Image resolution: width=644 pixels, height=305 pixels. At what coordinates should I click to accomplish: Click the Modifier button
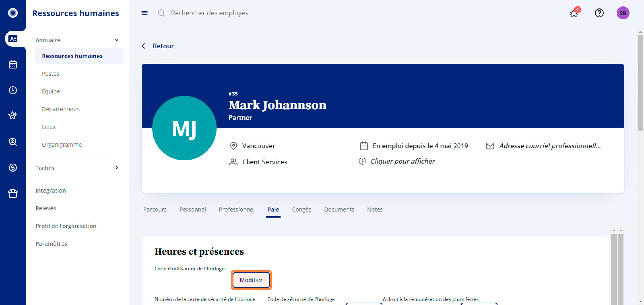tap(251, 280)
